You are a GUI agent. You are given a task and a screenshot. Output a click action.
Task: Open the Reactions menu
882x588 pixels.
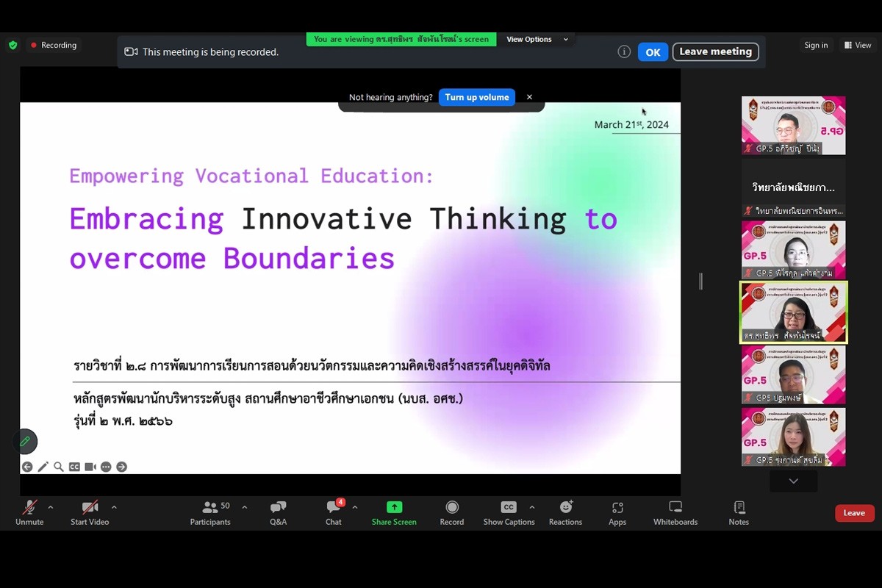565,512
